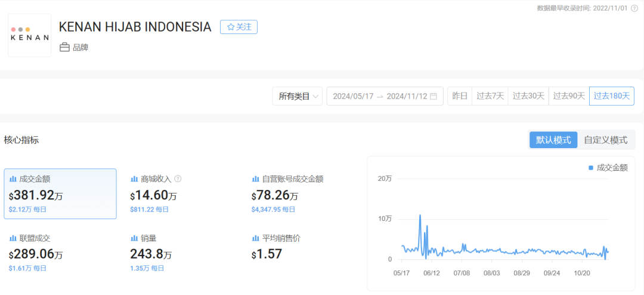Click bar chart icon beside 自营账号成交金额

pos(255,179)
